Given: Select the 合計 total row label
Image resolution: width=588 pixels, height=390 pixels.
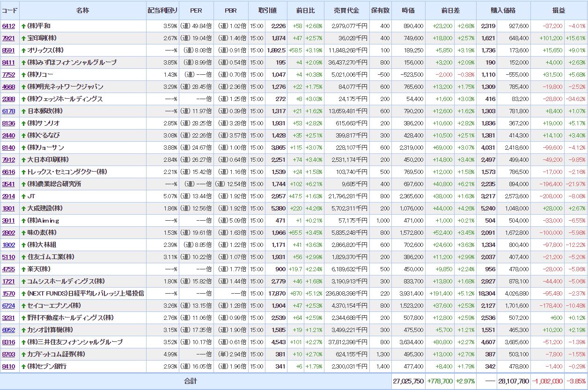Looking at the screenshot, I should [x=191, y=381].
